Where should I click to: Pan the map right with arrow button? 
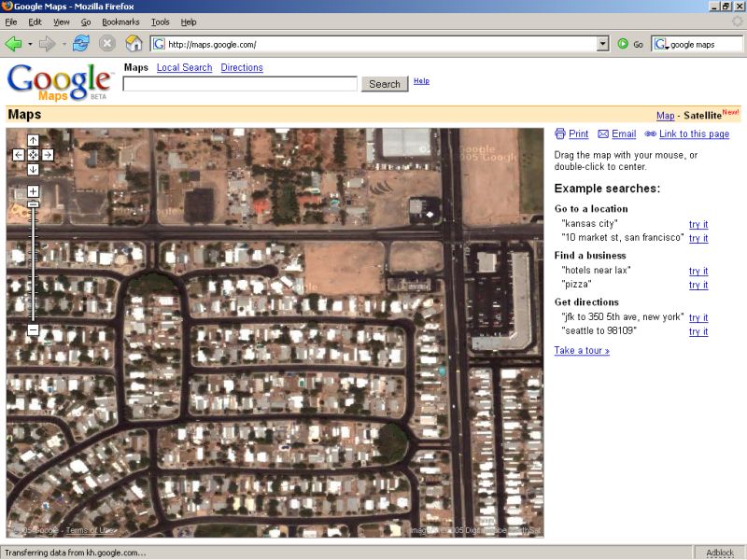48,155
